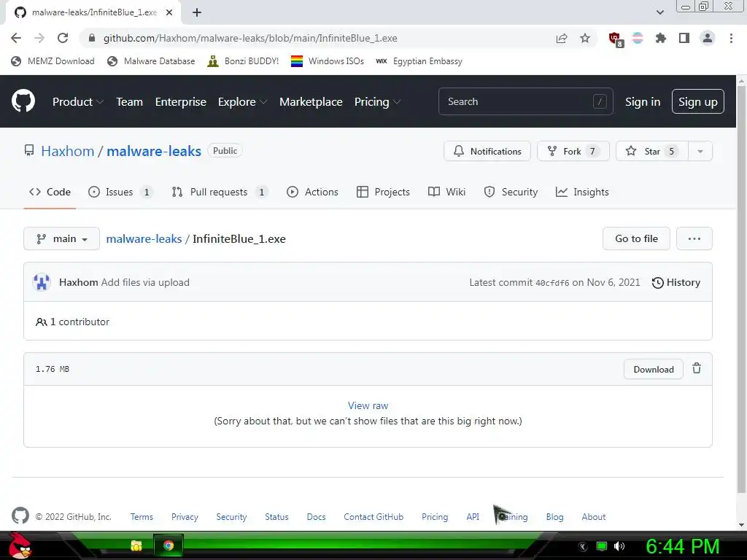747x560 pixels.
Task: Bookmark page with star icon in address bar
Action: tap(585, 38)
